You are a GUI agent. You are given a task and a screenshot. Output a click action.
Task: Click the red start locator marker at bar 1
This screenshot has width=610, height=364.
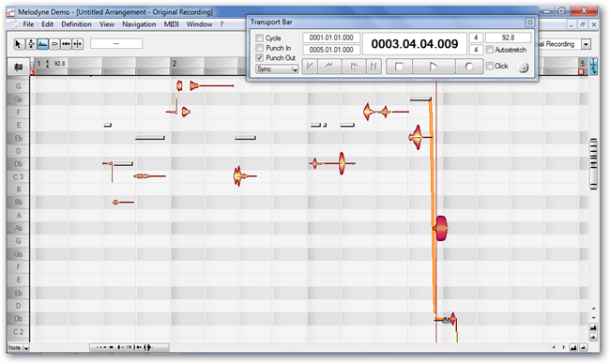(x=33, y=72)
